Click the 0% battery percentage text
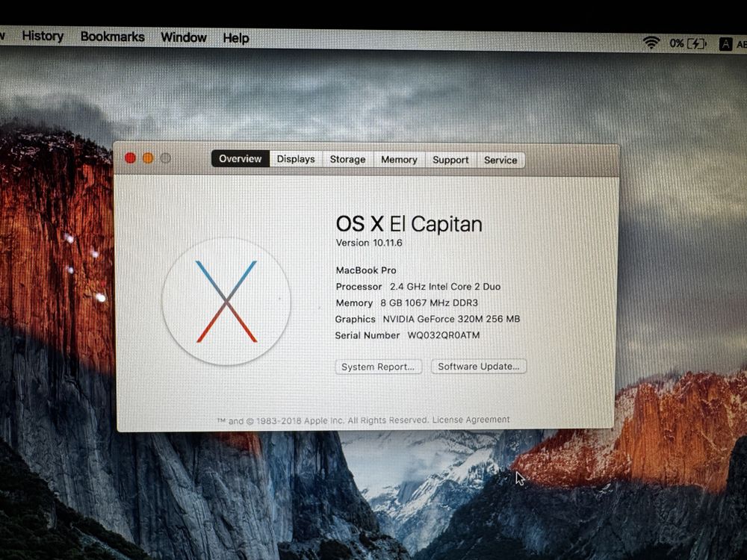Image resolution: width=747 pixels, height=560 pixels. click(677, 43)
